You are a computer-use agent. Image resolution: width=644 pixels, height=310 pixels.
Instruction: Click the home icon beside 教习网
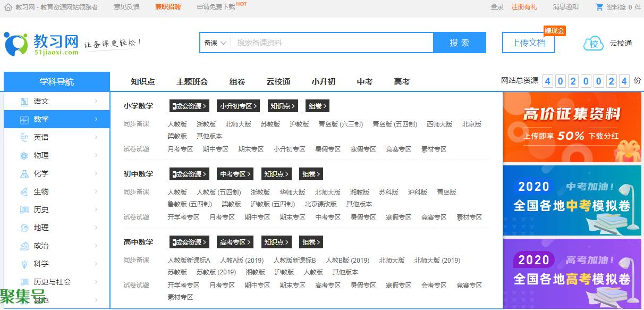pos(8,7)
